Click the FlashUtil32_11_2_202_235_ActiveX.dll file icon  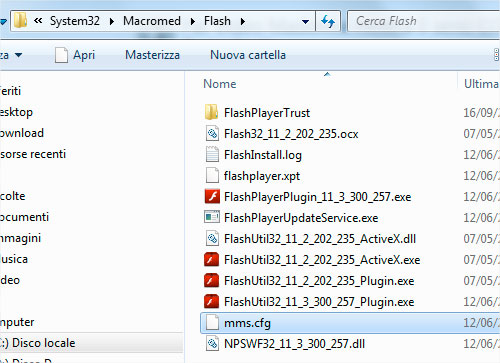(212, 239)
